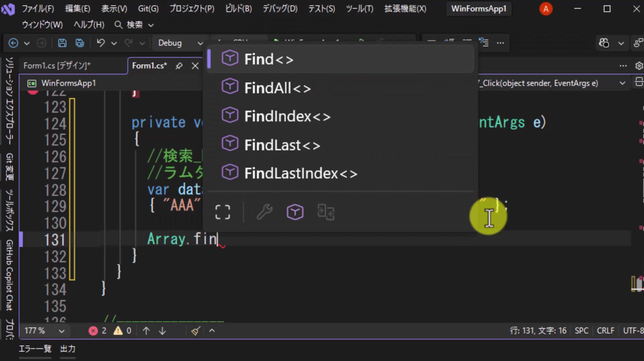Click the WinFormsApp1 project navigation box
The height and width of the screenshot is (361, 644).
point(111,83)
